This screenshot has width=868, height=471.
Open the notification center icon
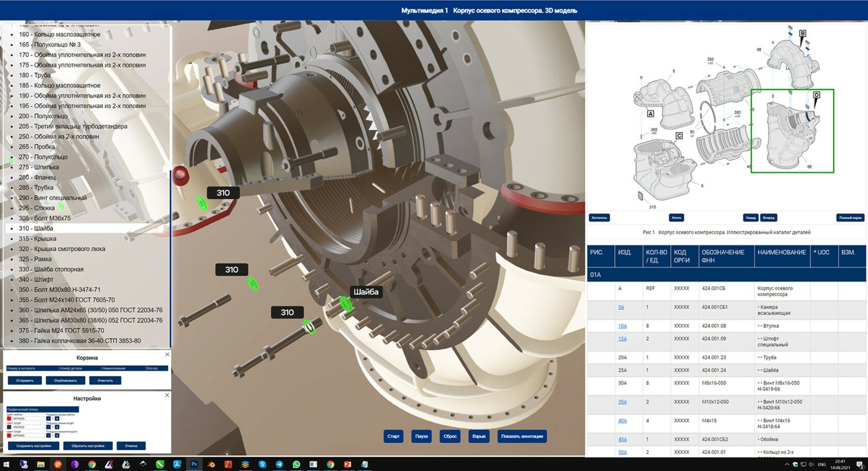(860, 464)
